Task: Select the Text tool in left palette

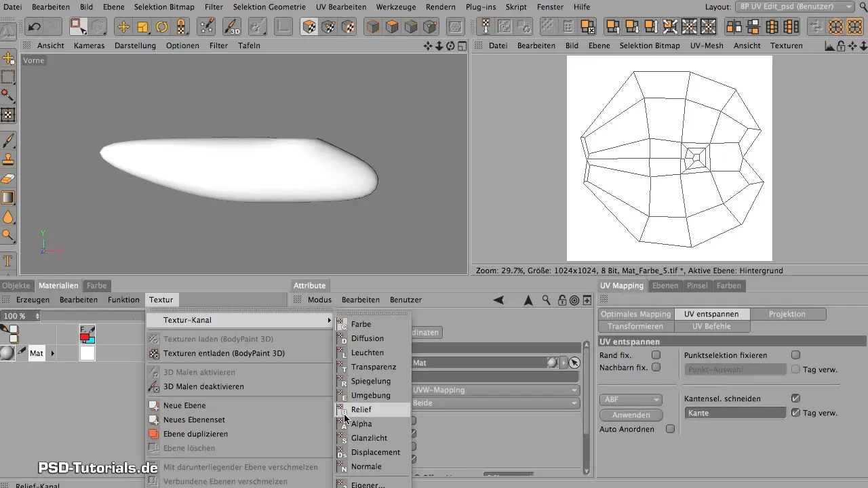Action: tap(9, 261)
